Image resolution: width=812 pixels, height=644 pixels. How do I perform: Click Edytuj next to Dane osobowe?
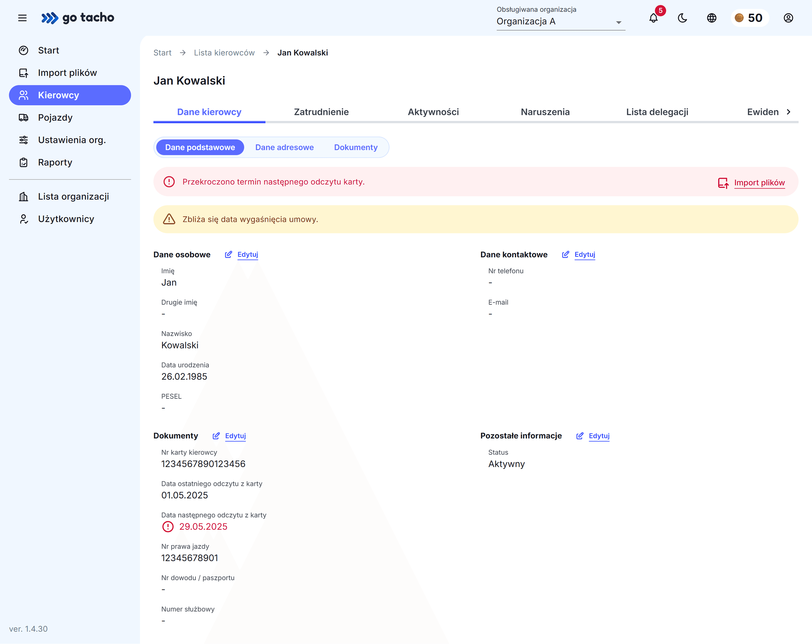coord(247,255)
